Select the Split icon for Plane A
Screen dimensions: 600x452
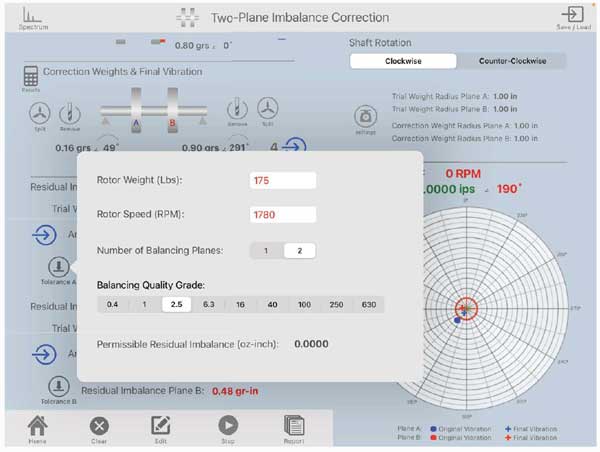click(x=39, y=113)
